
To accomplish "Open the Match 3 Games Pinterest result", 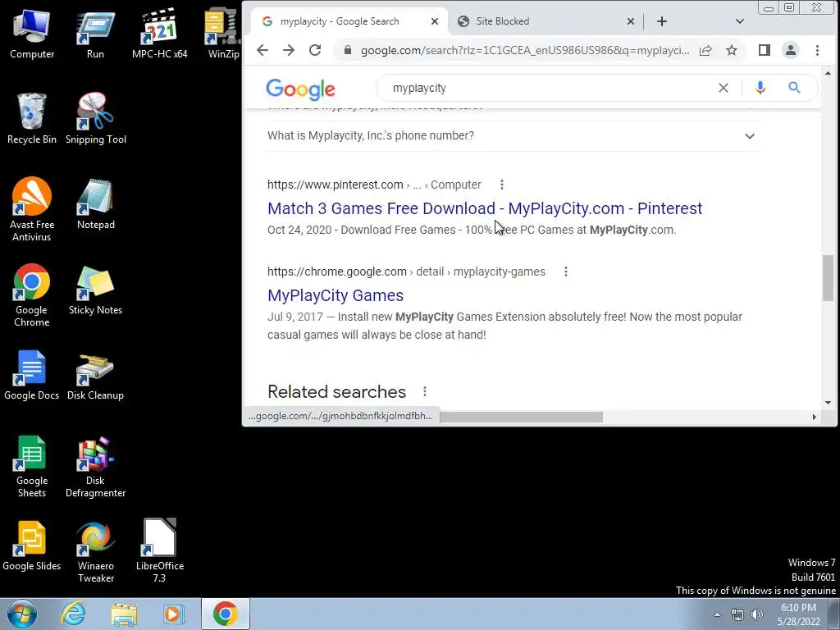I will click(x=485, y=208).
